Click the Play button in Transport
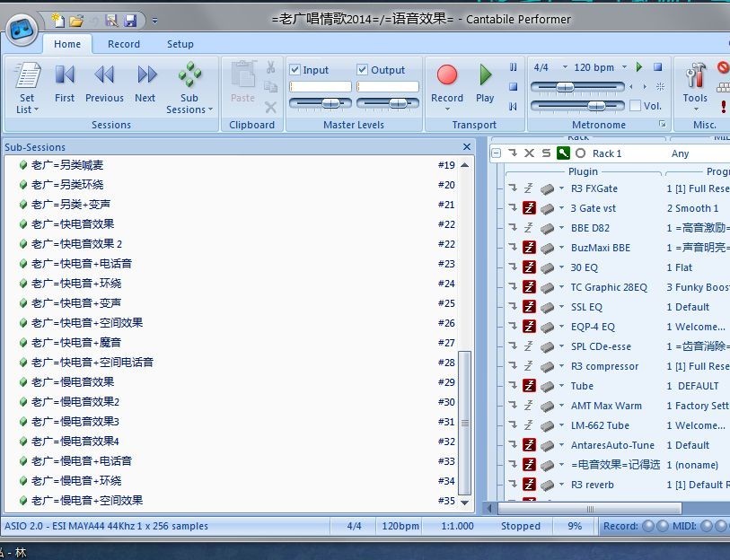Viewport: 730px width, 560px height. tap(485, 76)
